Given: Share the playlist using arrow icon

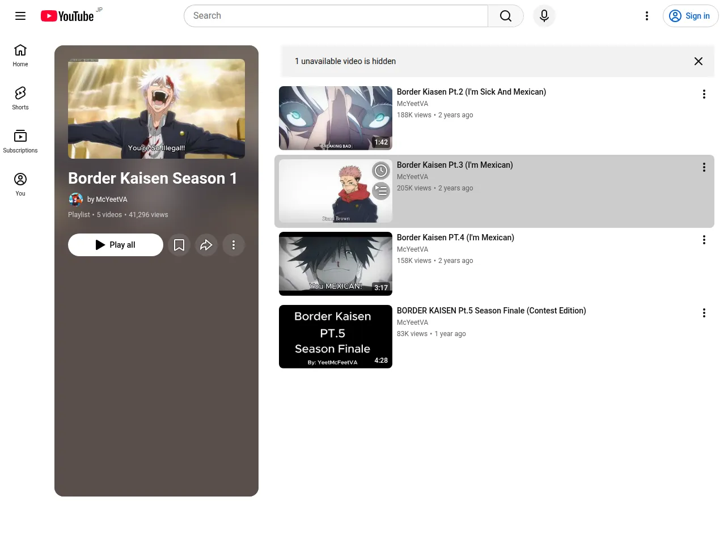Looking at the screenshot, I should pyautogui.click(x=206, y=245).
